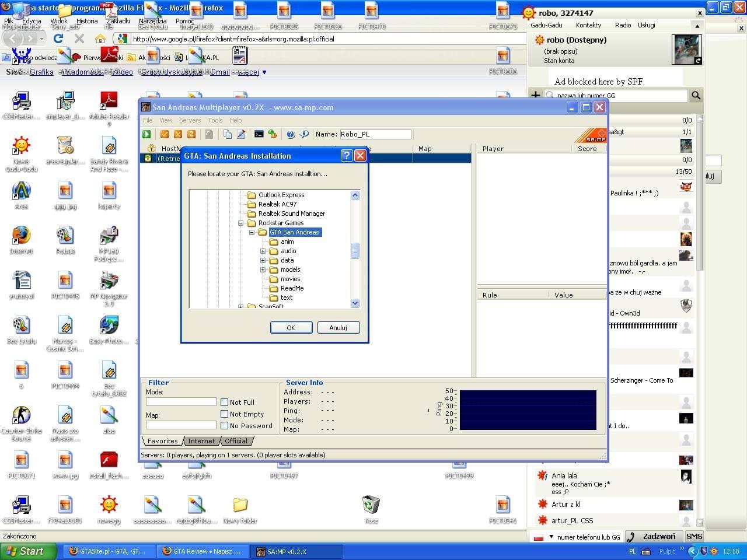Click the Firefox home icon

tap(100, 38)
